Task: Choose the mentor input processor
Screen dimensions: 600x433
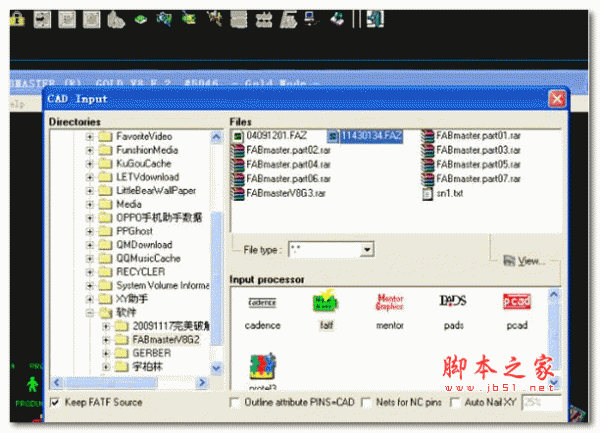Action: coord(390,312)
